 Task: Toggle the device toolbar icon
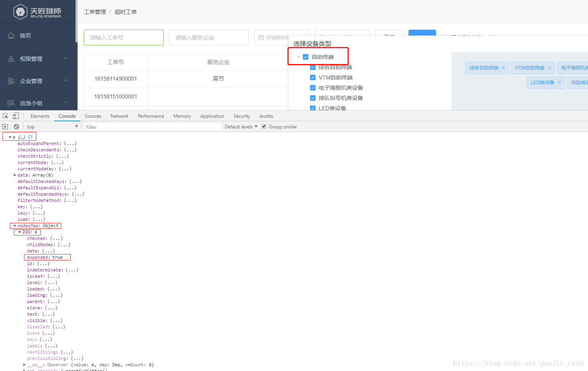pos(16,116)
